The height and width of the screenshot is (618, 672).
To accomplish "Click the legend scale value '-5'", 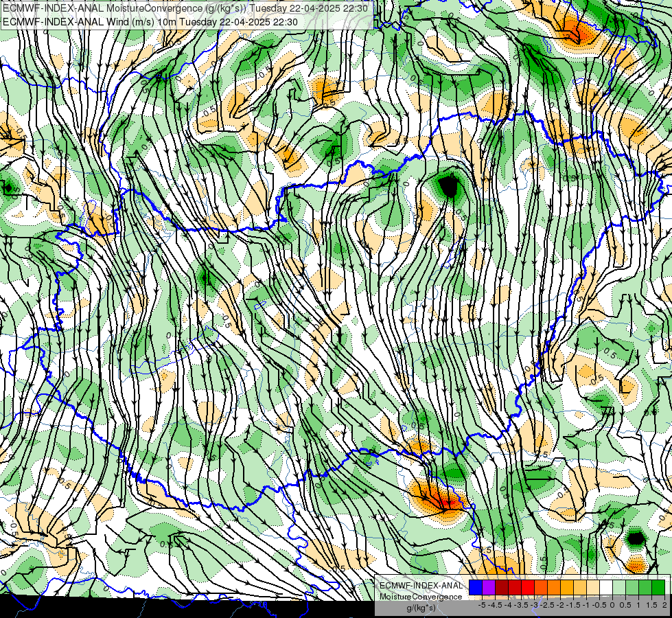I will 482,605.
